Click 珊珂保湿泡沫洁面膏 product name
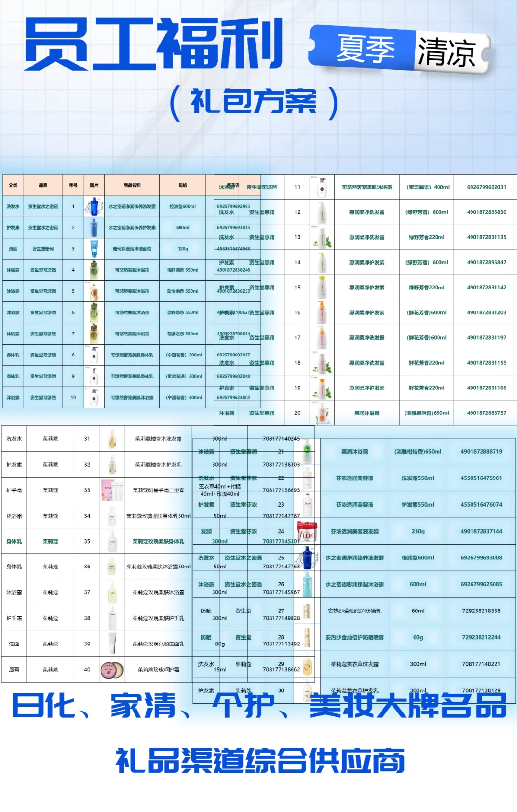 click(132, 249)
